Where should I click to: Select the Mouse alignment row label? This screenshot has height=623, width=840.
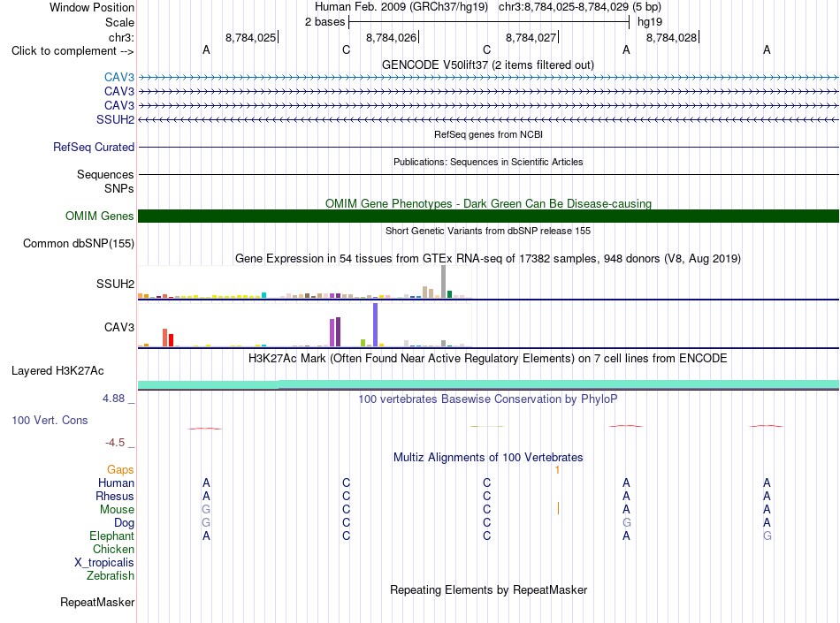click(x=117, y=510)
